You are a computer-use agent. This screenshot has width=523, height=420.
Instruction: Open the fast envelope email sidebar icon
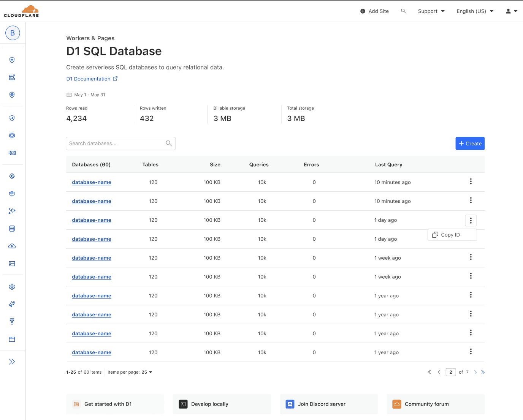click(12, 153)
